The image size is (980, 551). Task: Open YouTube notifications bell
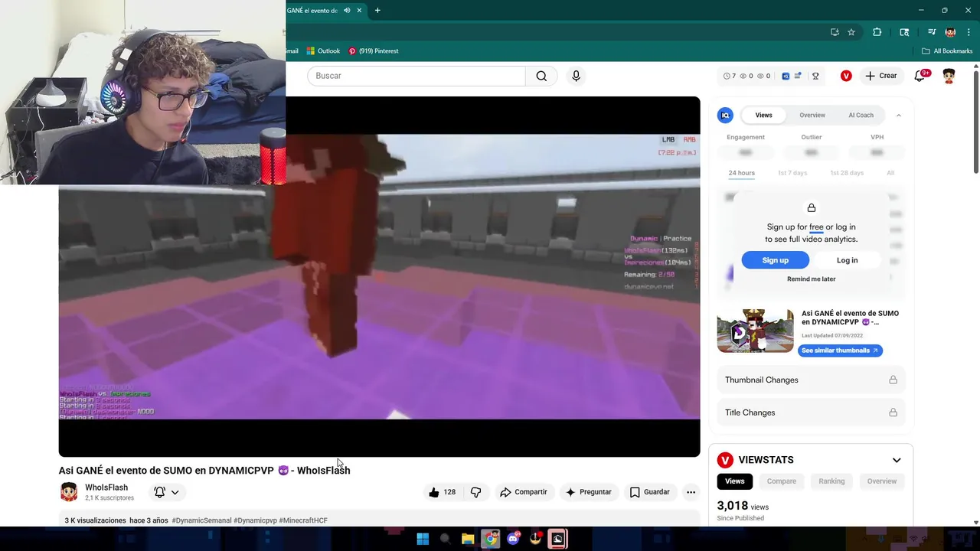click(920, 76)
